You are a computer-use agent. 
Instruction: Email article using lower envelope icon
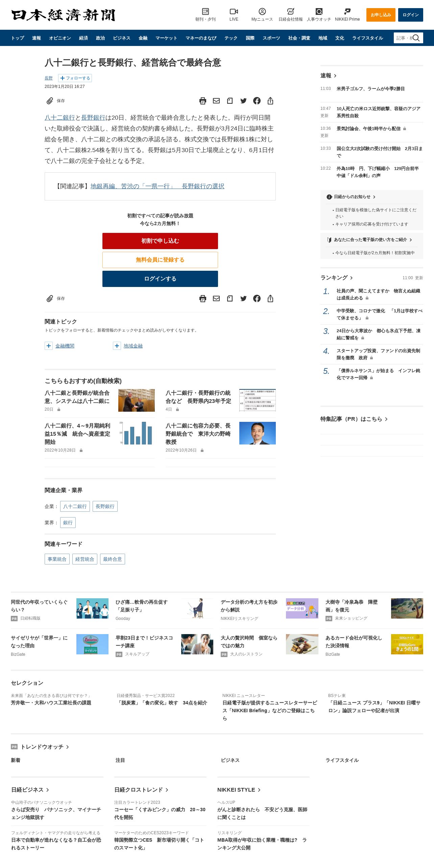[216, 298]
